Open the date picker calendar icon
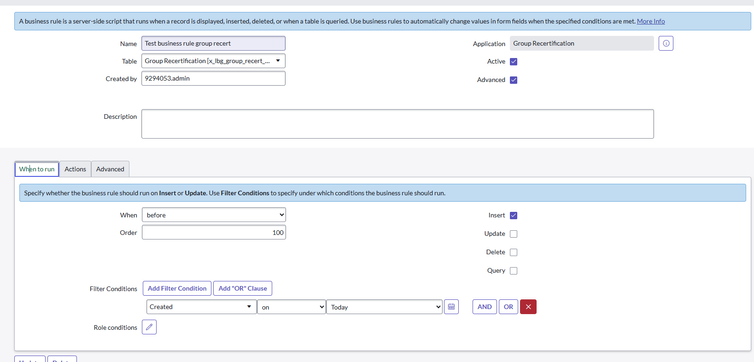The height and width of the screenshot is (362, 754). coord(451,307)
